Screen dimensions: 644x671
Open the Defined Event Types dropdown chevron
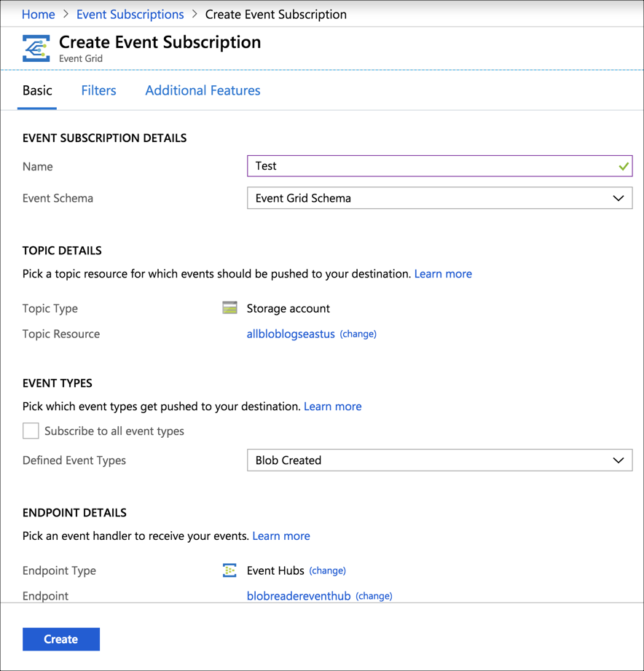(x=619, y=460)
